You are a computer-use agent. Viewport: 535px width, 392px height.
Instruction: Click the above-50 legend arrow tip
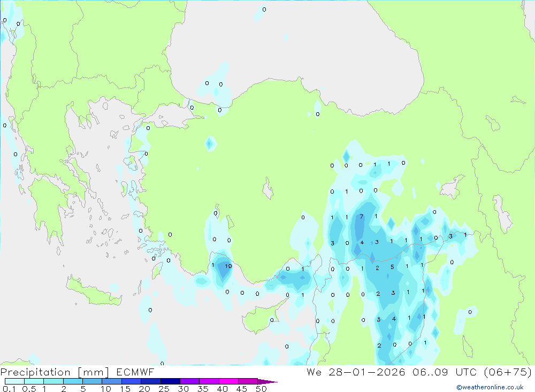267,381
